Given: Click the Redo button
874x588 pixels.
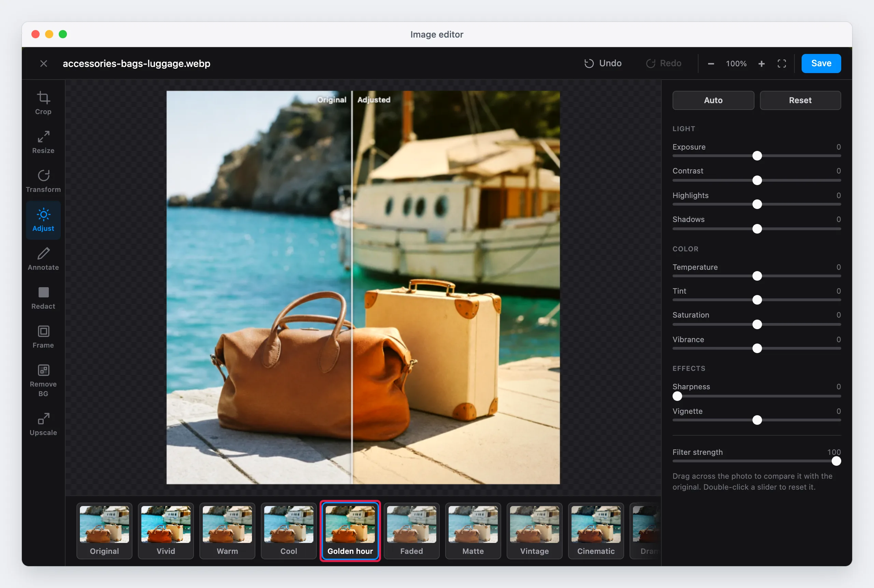Looking at the screenshot, I should click(x=664, y=64).
